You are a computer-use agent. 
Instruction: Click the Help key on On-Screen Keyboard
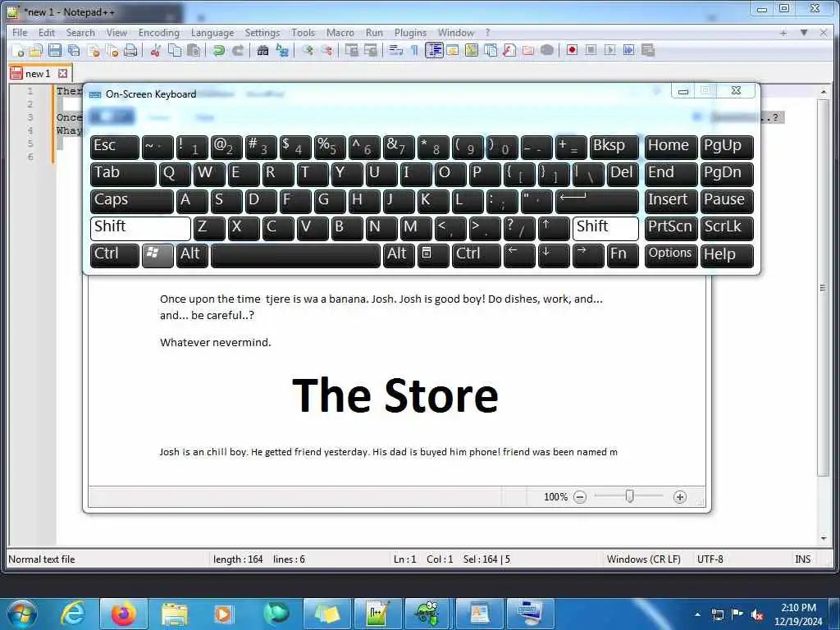(x=727, y=255)
